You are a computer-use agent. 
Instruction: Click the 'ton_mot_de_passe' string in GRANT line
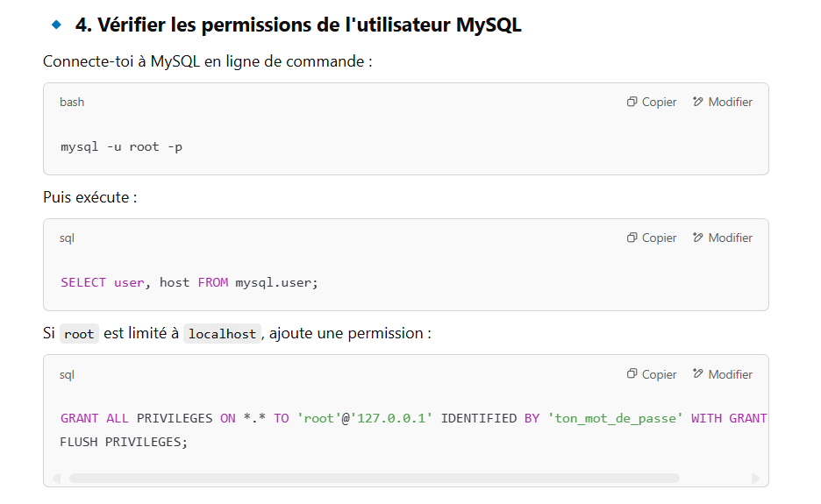click(x=615, y=419)
